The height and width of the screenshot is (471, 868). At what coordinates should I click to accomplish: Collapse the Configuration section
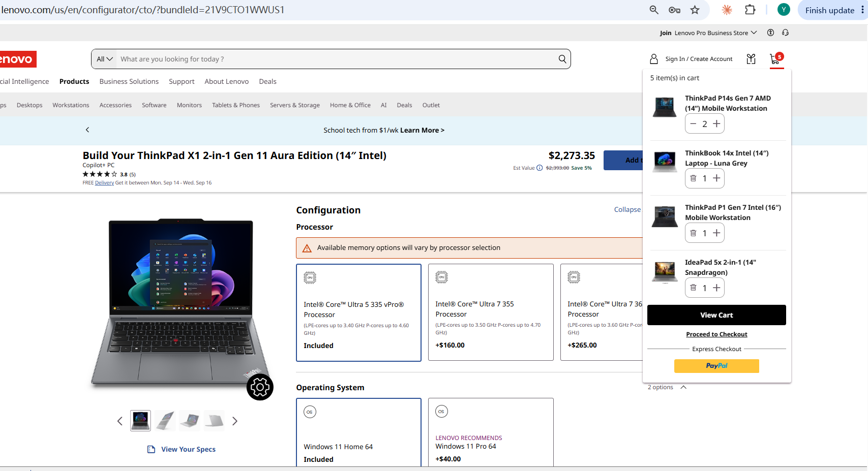click(627, 209)
